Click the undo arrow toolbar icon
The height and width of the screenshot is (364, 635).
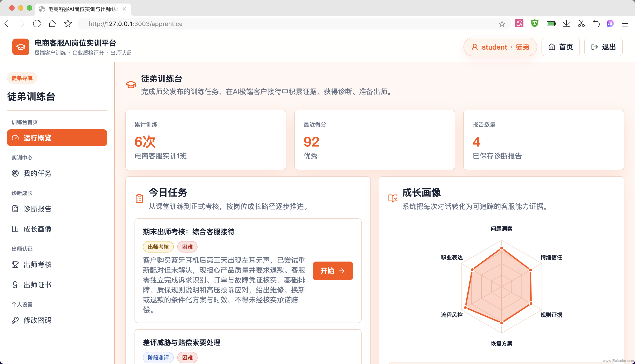[596, 24]
